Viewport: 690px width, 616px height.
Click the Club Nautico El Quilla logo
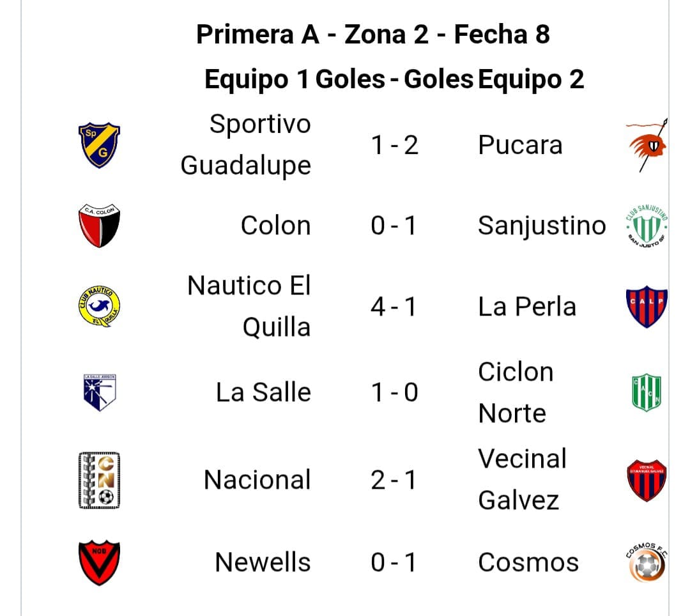[x=99, y=307]
